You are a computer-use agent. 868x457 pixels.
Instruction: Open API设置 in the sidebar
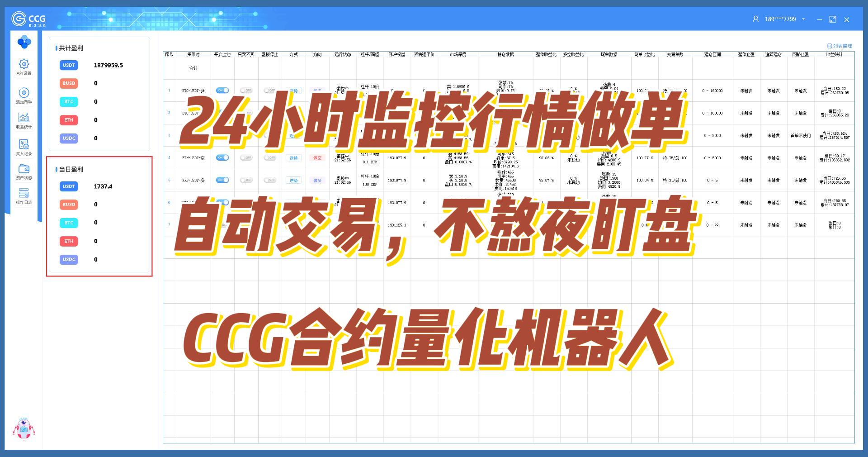pos(24,67)
